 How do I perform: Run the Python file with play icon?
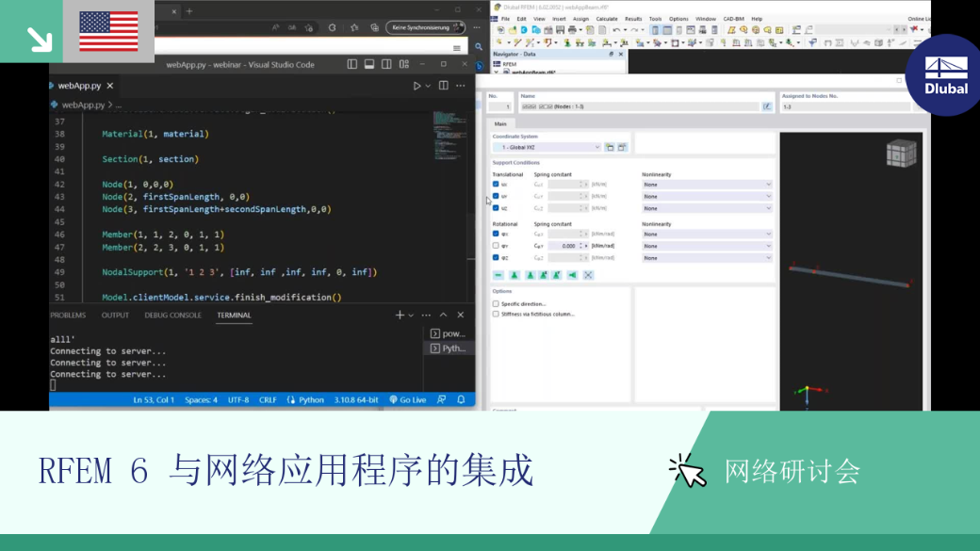point(416,86)
